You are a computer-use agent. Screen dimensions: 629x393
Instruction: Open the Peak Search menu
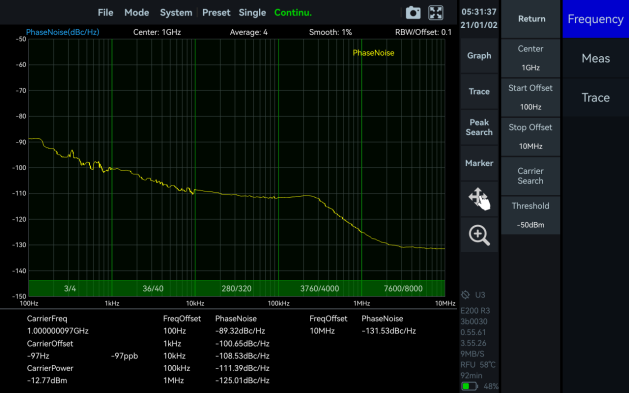click(x=479, y=127)
